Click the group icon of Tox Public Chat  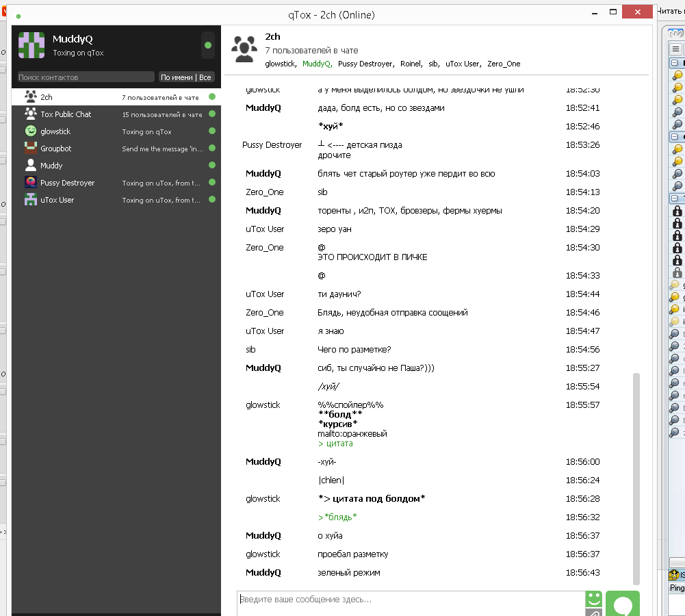pos(31,114)
